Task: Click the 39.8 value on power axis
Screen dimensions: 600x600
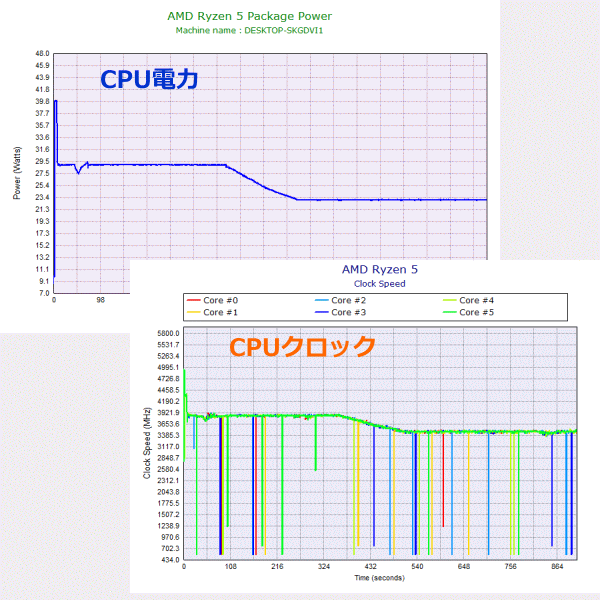Action: (42, 101)
